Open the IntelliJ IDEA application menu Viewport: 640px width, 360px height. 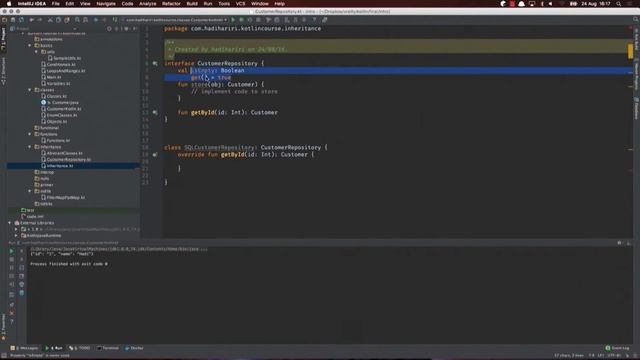pos(32,4)
